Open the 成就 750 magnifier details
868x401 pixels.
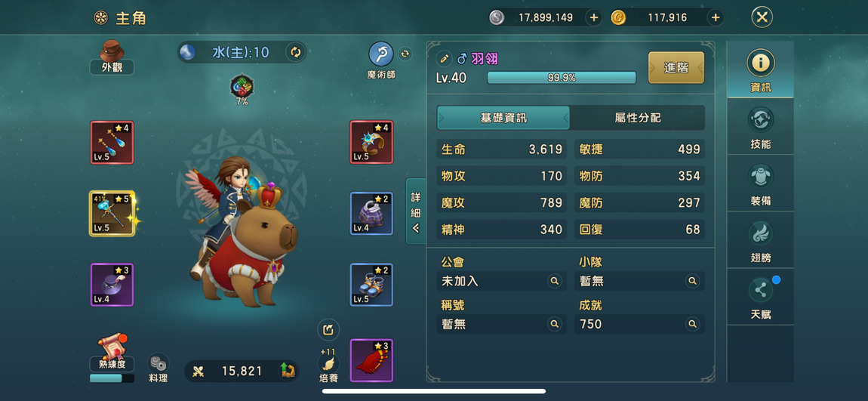pyautogui.click(x=692, y=324)
